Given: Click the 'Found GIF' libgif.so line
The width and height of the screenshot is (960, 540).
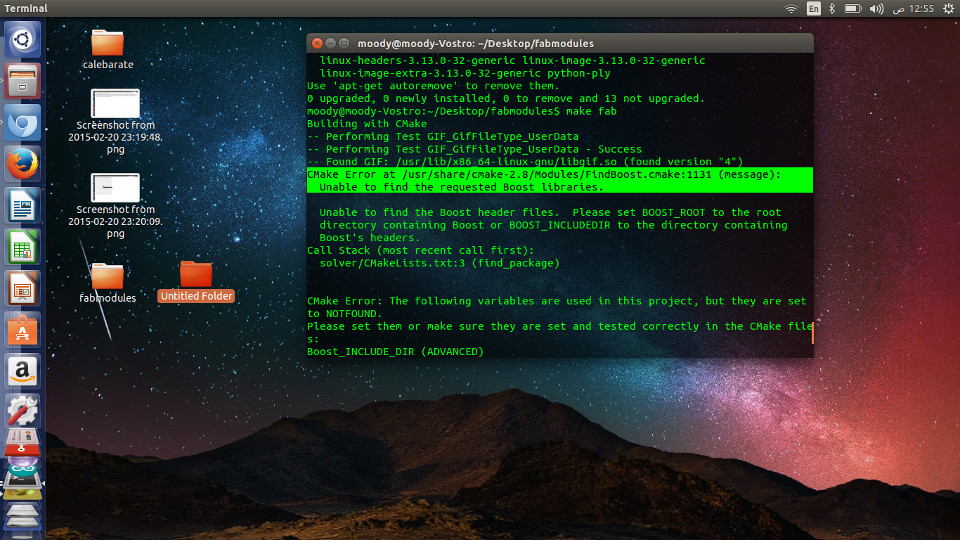Looking at the screenshot, I should click(525, 162).
